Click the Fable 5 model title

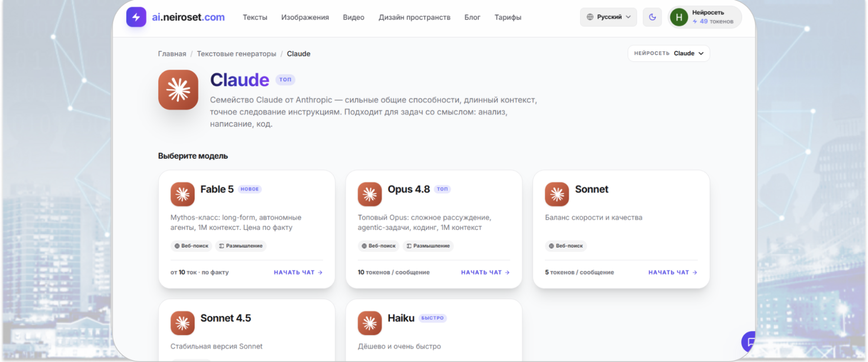217,189
